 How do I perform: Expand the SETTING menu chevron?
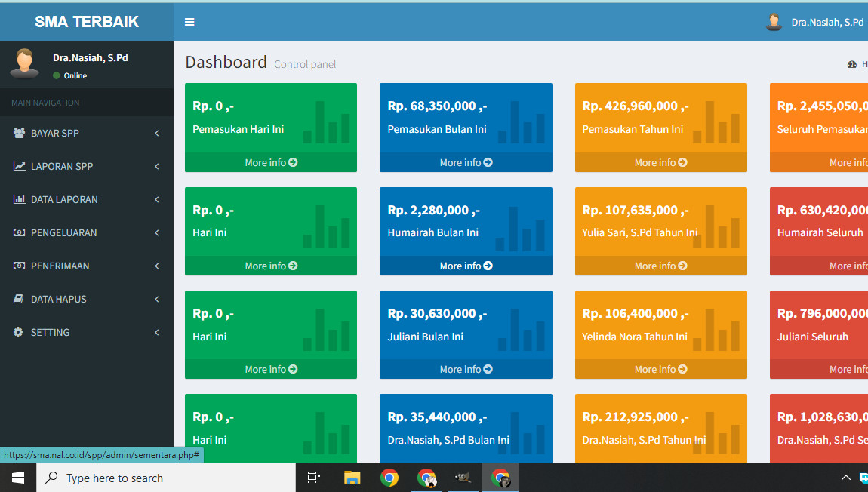156,332
